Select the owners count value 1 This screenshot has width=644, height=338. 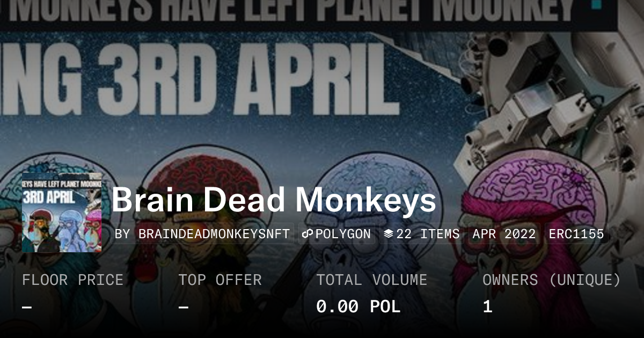coord(487,307)
